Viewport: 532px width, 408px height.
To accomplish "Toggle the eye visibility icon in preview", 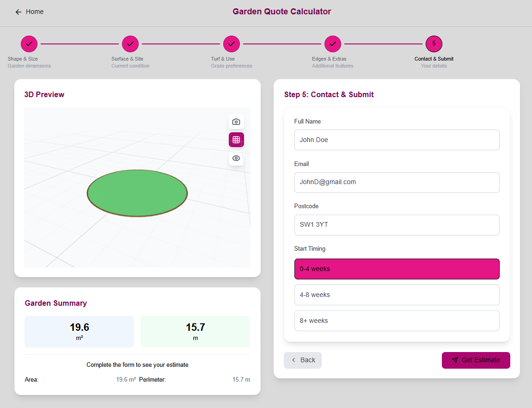I will 236,158.
